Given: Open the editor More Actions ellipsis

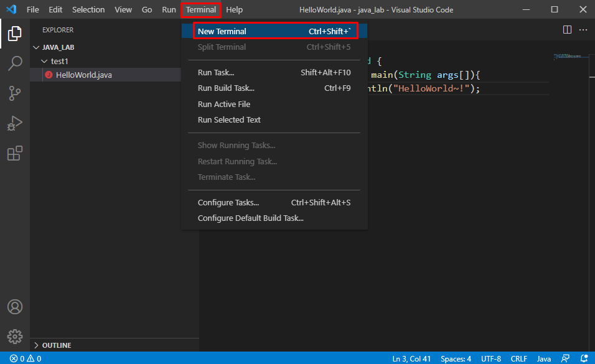Looking at the screenshot, I should 583,30.
